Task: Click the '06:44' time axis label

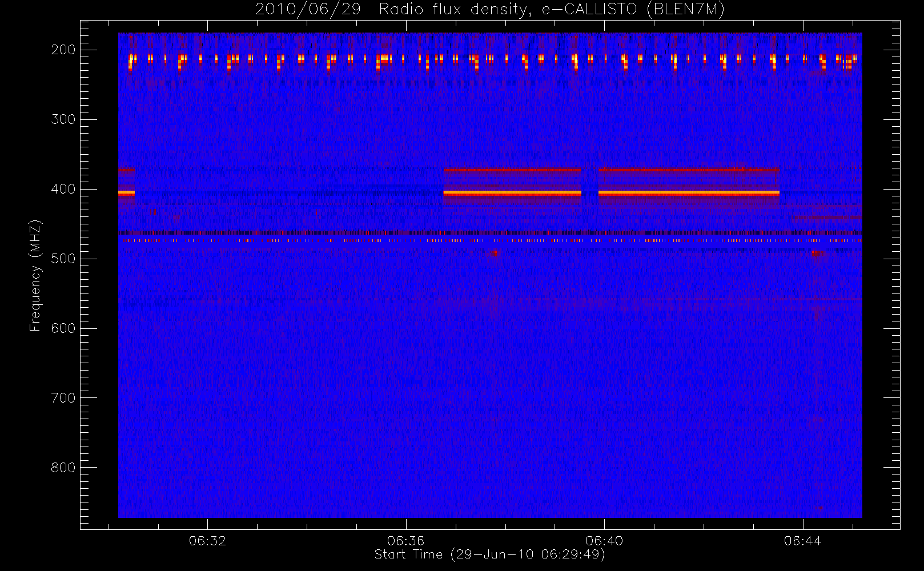Action: point(802,541)
